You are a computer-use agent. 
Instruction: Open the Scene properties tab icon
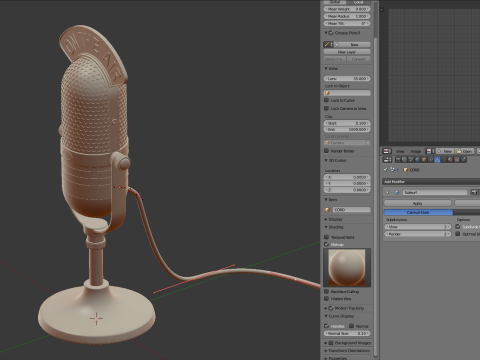tap(411, 159)
